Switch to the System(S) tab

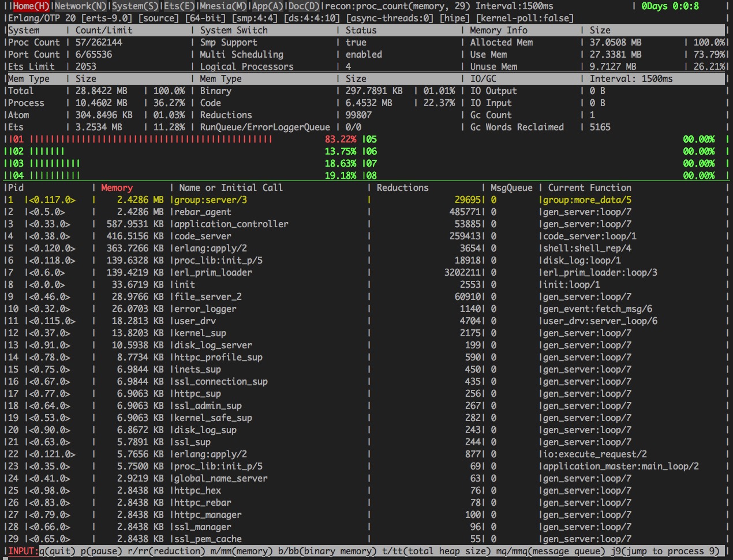click(x=136, y=6)
